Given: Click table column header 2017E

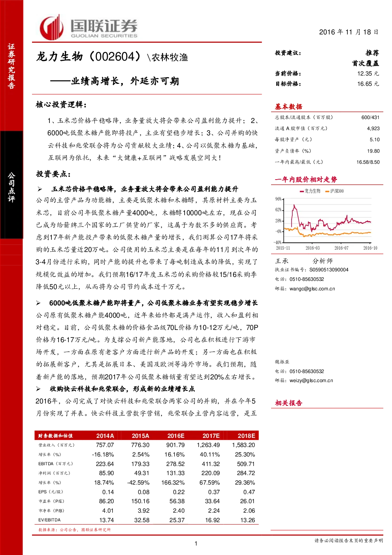Looking at the screenshot, I should tap(211, 436).
